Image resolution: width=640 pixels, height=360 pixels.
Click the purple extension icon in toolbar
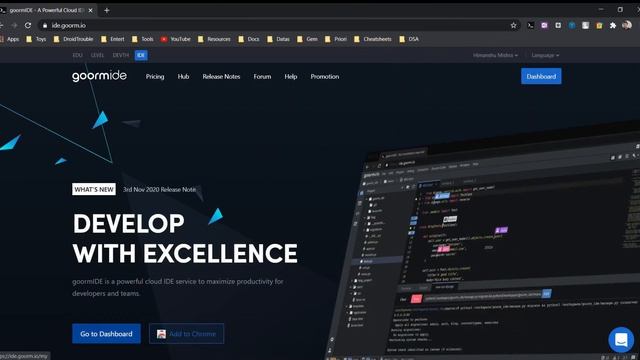(544, 25)
